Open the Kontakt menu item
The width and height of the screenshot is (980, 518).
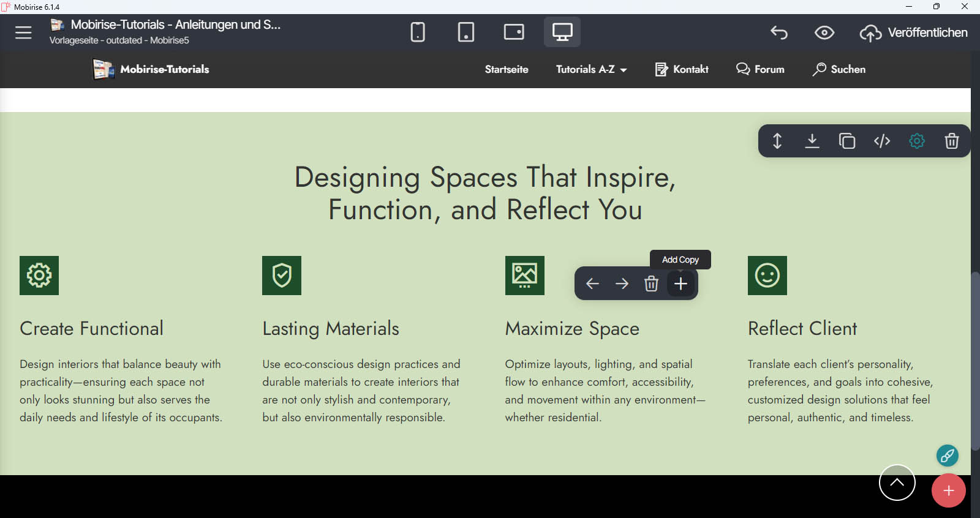click(682, 69)
